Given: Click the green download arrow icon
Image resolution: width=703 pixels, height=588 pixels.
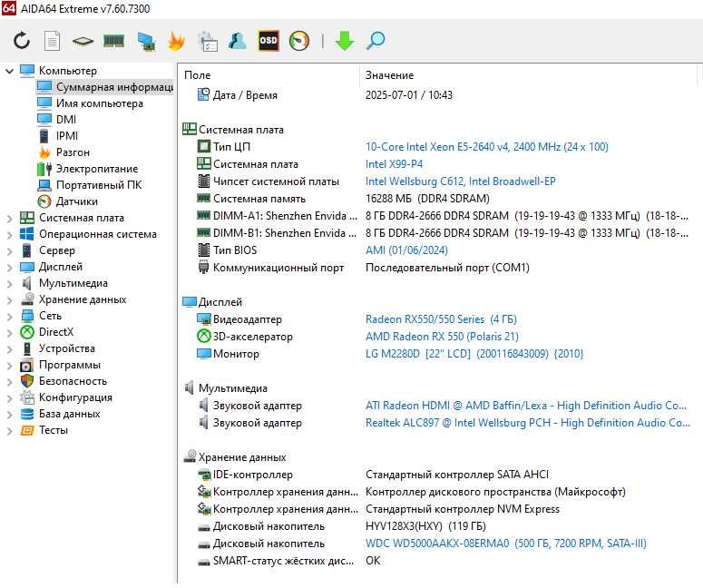Looking at the screenshot, I should tap(345, 41).
